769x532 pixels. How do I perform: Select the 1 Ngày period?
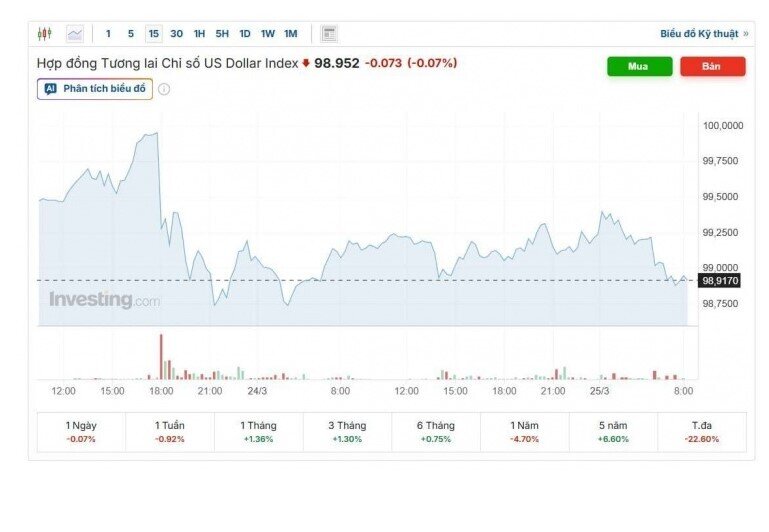click(x=81, y=432)
